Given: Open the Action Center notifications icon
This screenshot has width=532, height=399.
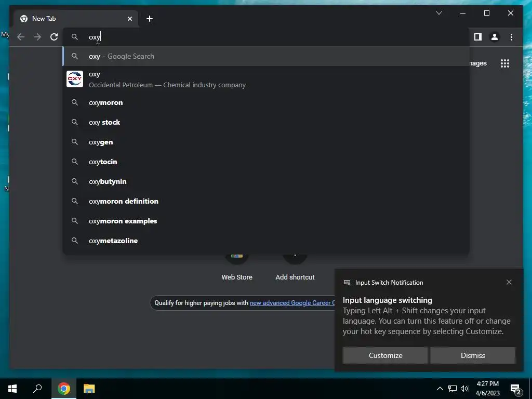Looking at the screenshot, I should (516, 389).
